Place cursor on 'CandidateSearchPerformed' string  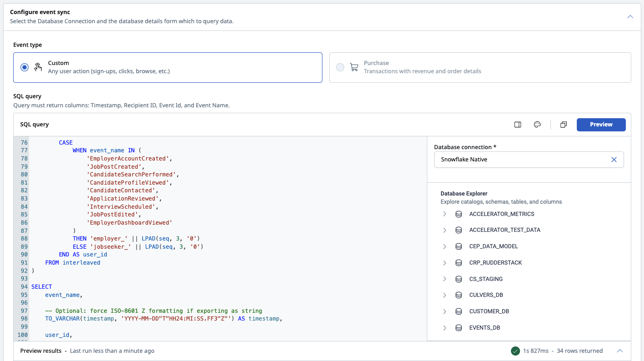click(131, 175)
